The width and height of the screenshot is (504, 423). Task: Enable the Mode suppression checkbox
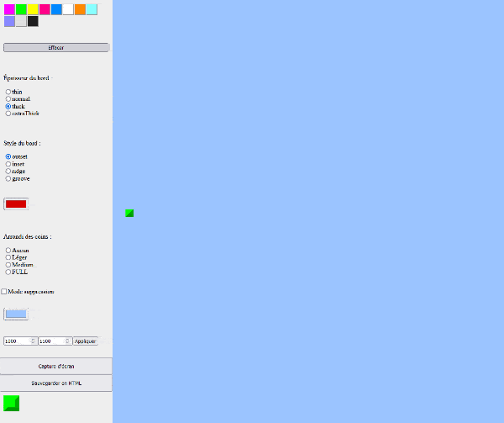pos(4,292)
